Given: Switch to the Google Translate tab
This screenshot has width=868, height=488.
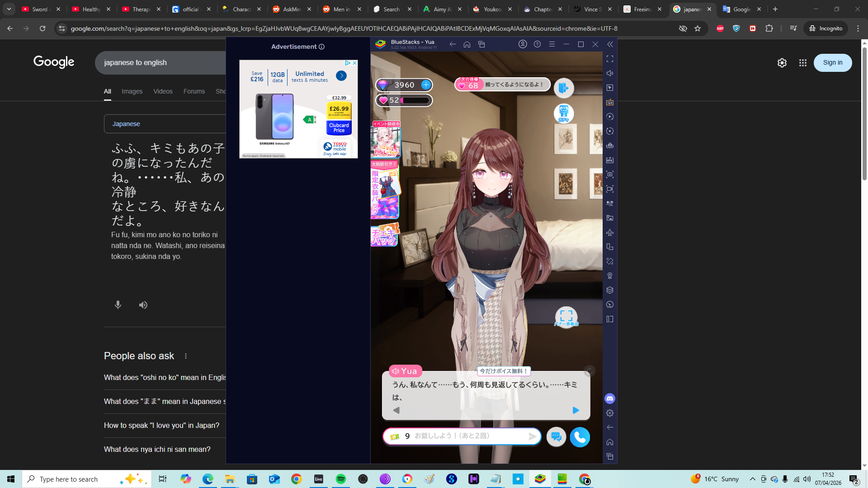Looking at the screenshot, I should [x=742, y=9].
